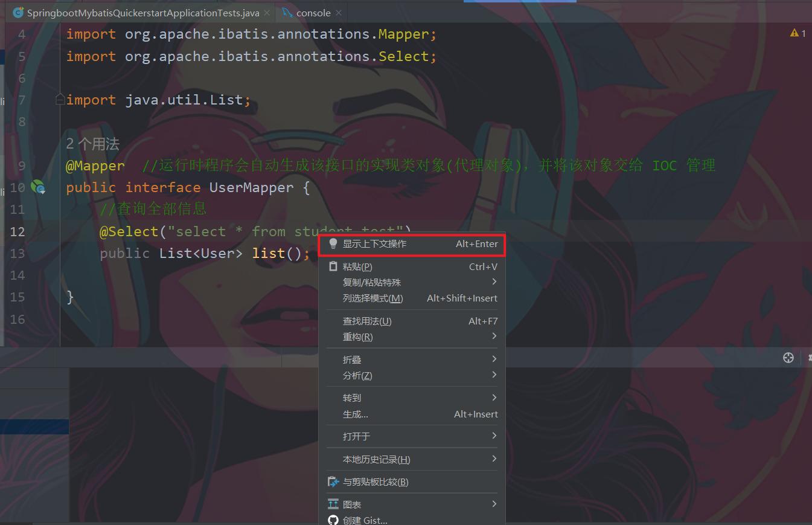The width and height of the screenshot is (812, 525).
Task: Choose 生成... from the context menu
Action: [412, 414]
